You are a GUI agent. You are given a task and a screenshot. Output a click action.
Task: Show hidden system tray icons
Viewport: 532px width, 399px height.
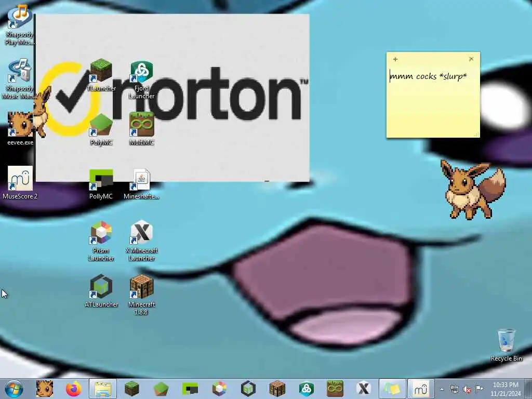click(442, 389)
